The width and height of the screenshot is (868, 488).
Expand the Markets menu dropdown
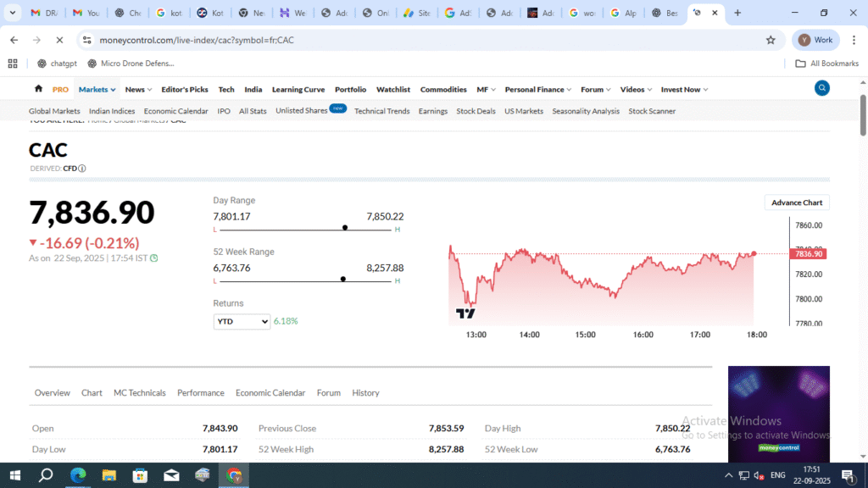(97, 89)
